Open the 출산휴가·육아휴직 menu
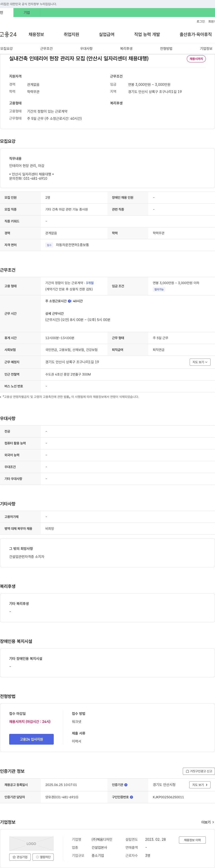This screenshot has height=868, width=215. tap(196, 34)
